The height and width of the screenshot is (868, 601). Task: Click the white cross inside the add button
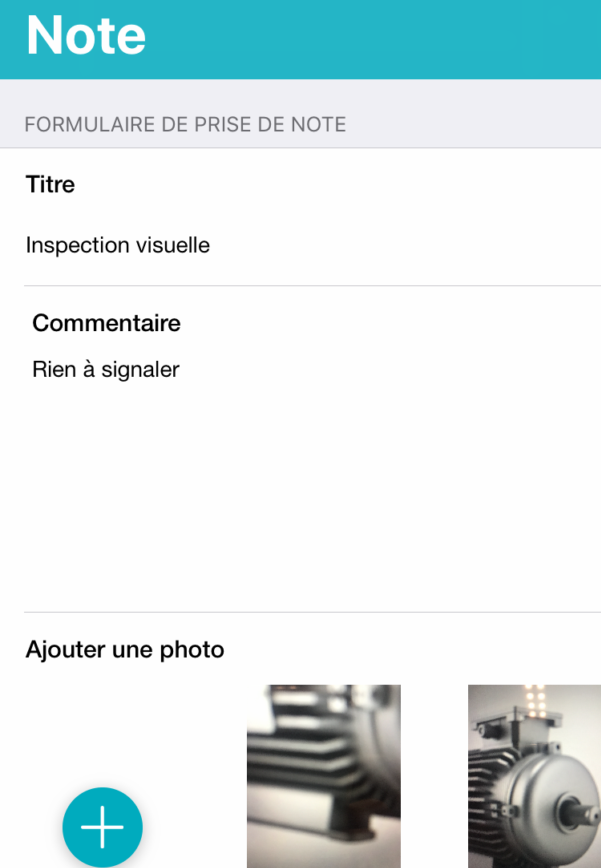point(102,827)
